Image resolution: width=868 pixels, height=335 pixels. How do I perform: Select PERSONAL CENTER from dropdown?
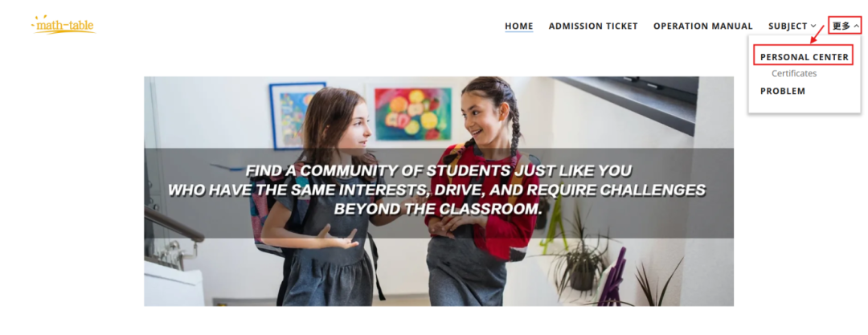[x=804, y=57]
